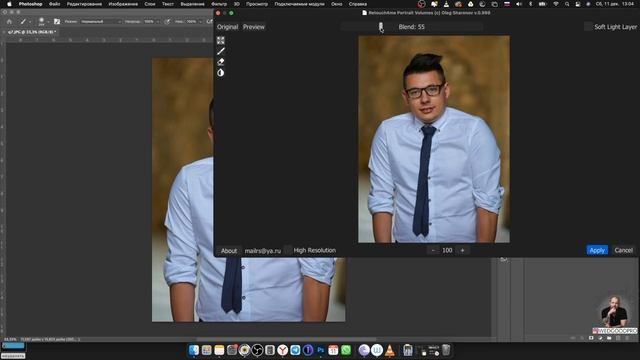Open the Редактирование menu
The width and height of the screenshot is (640, 360).
84,4
